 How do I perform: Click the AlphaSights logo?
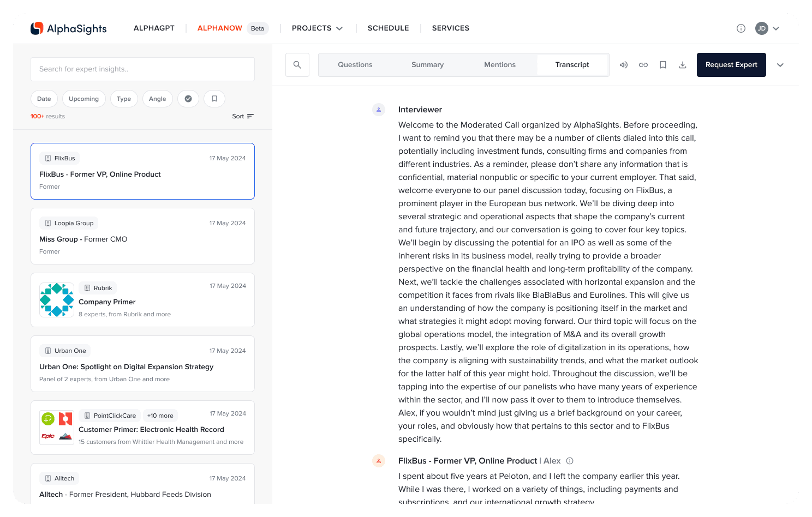pos(69,28)
